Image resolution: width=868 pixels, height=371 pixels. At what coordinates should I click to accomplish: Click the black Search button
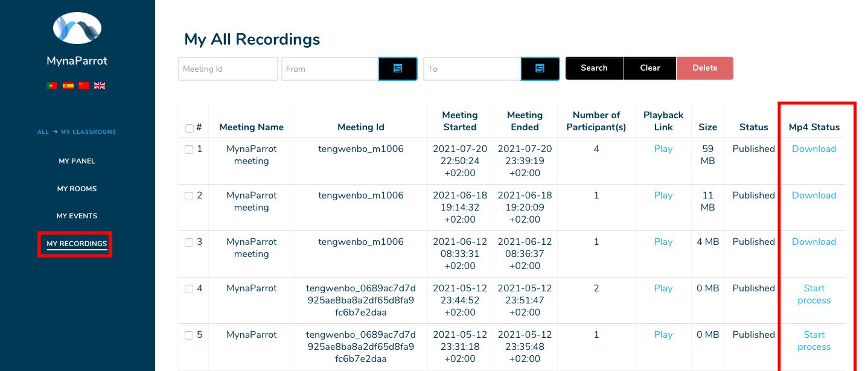point(594,68)
